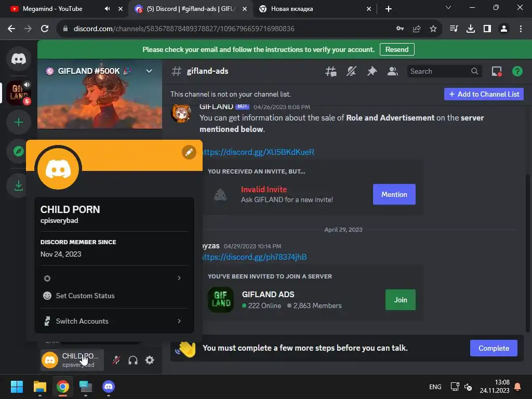The width and height of the screenshot is (532, 399).
Task: Click GIFLAND ADS server invite thumbnail
Action: pyautogui.click(x=221, y=300)
